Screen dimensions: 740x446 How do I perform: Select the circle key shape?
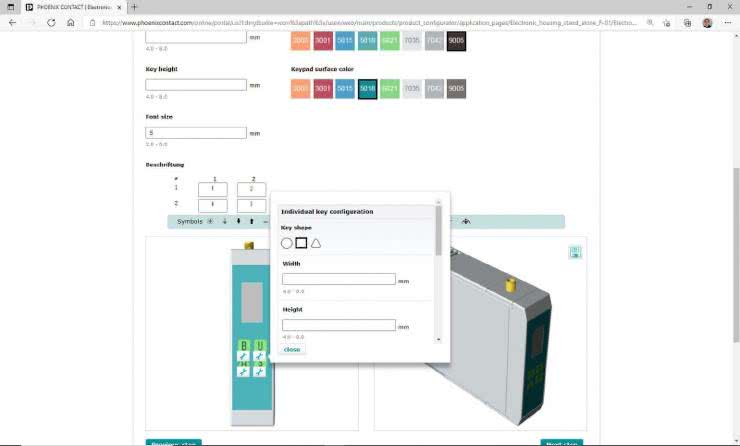tap(287, 243)
